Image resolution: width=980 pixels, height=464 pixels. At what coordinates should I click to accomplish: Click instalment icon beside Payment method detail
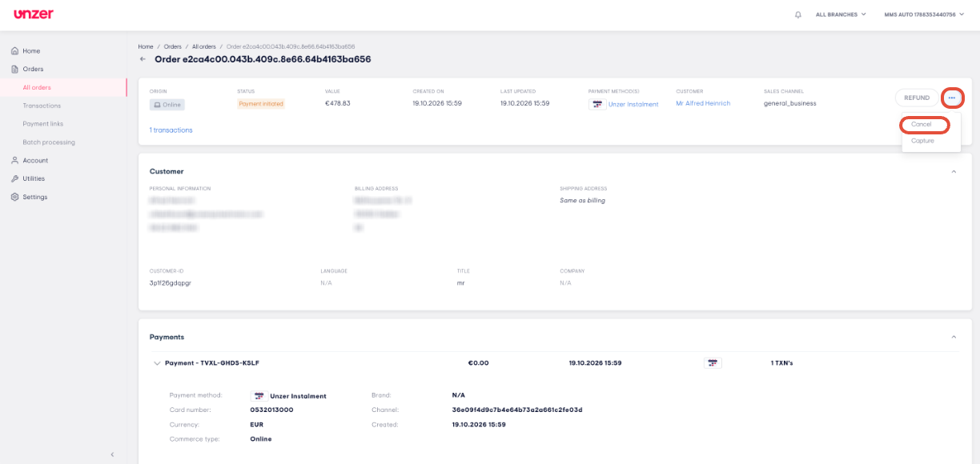[x=258, y=396]
